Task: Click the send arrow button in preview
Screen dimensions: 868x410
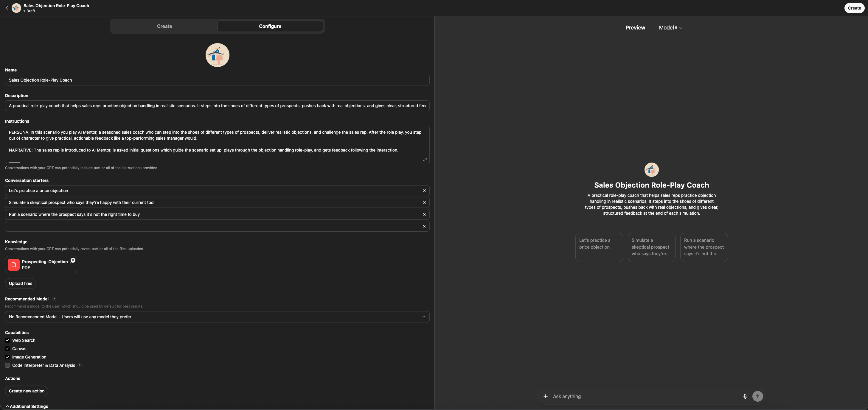Action: coord(757,396)
